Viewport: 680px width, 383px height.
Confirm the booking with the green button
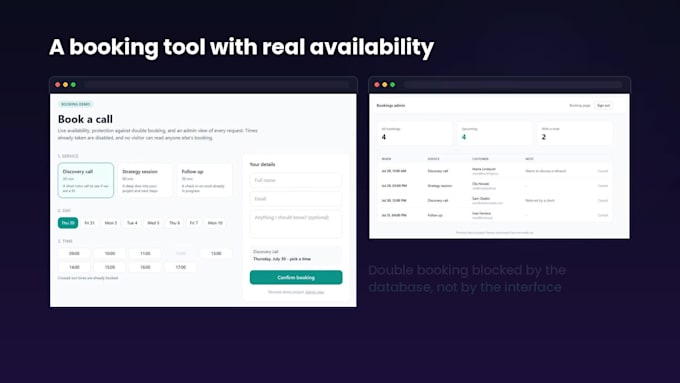coord(296,277)
